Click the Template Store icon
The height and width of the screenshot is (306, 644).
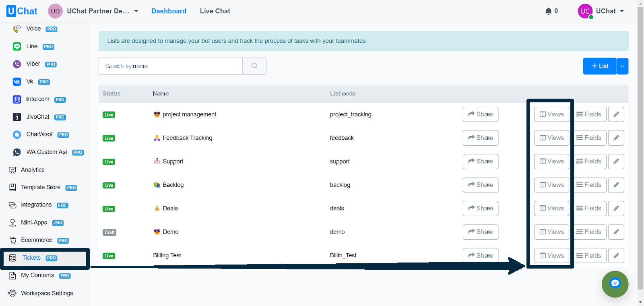(x=13, y=187)
